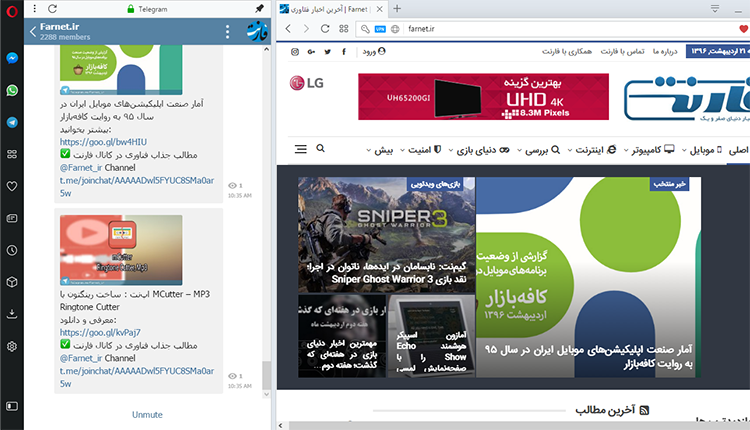Viewport: 750px width, 430px height.
Task: Open the MCutter ringtone cutter image
Action: point(121,250)
